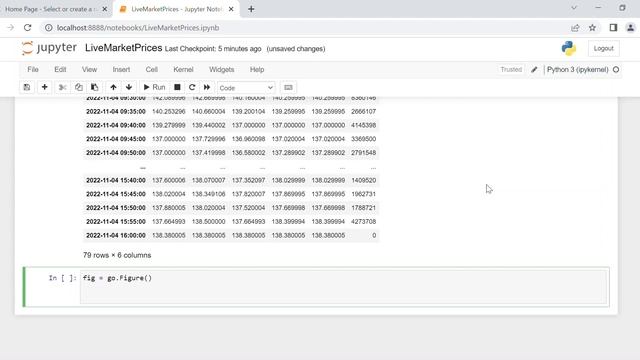Open the browser profile icon
640x360 pixels.
(x=630, y=28)
